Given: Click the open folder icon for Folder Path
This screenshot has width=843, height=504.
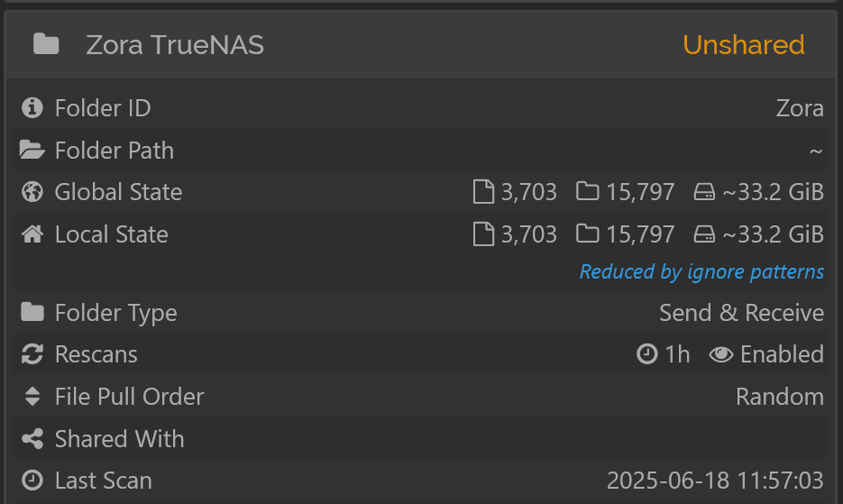Looking at the screenshot, I should (x=32, y=150).
